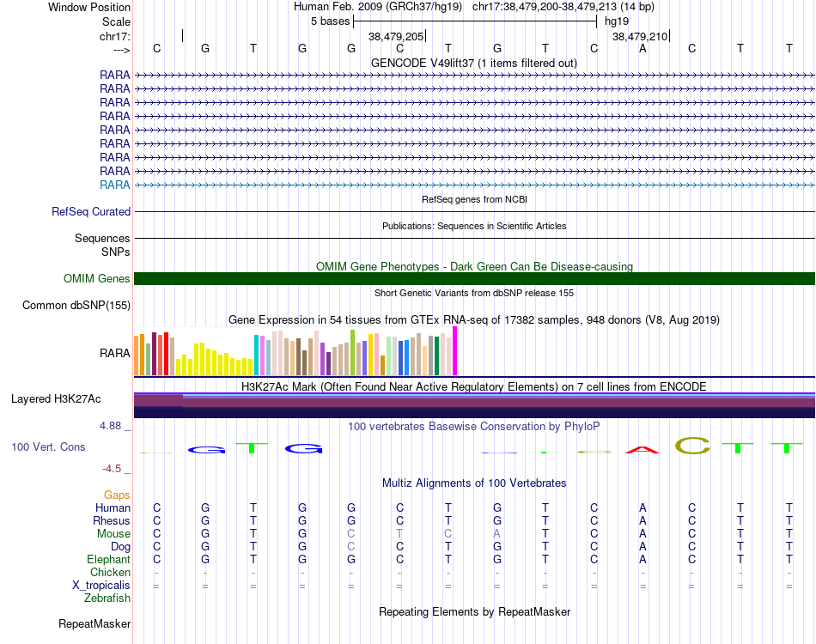Click the Rhesus species label
The image size is (816, 644).
(x=112, y=521)
